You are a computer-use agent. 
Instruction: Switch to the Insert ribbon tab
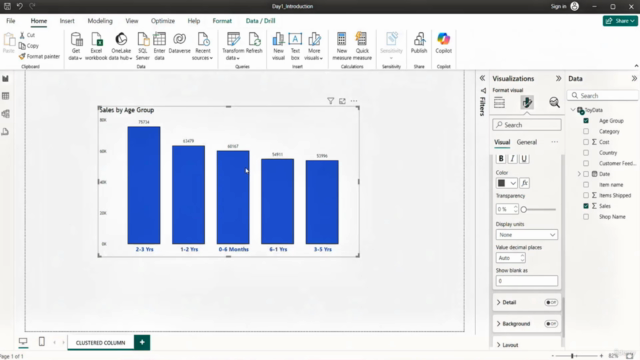point(67,21)
